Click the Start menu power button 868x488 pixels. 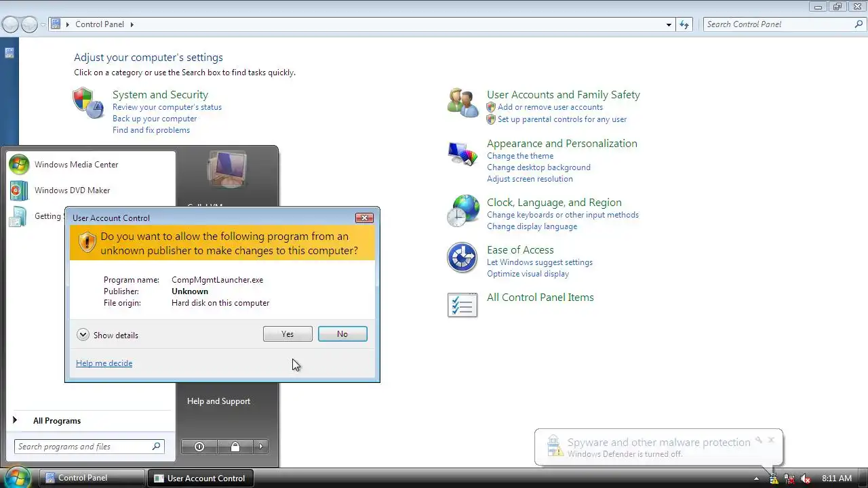[199, 447]
